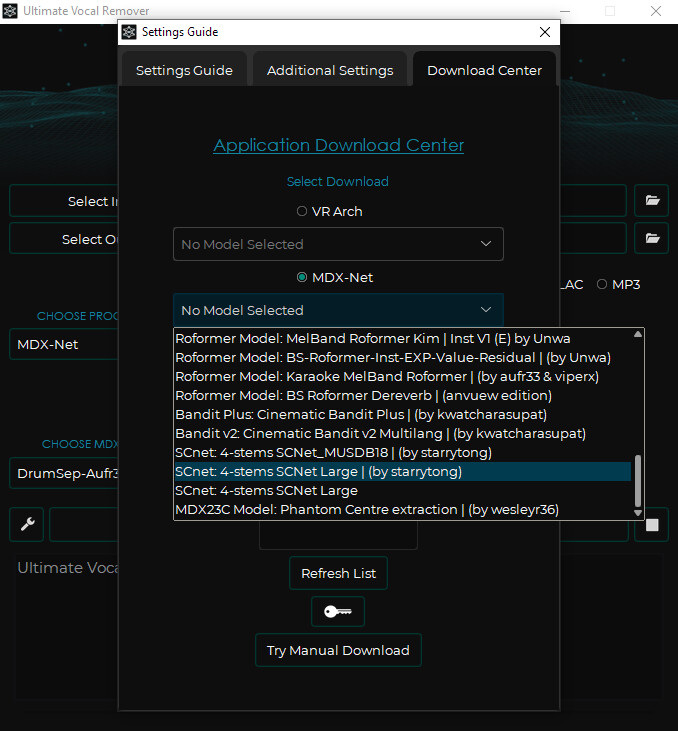Click Try Manual Download button
The width and height of the screenshot is (678, 731).
tap(338, 650)
